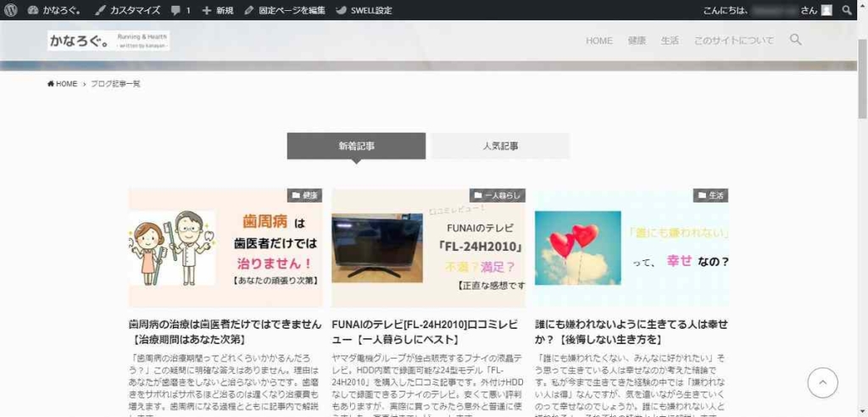Go to このサイトについて page

click(x=733, y=41)
